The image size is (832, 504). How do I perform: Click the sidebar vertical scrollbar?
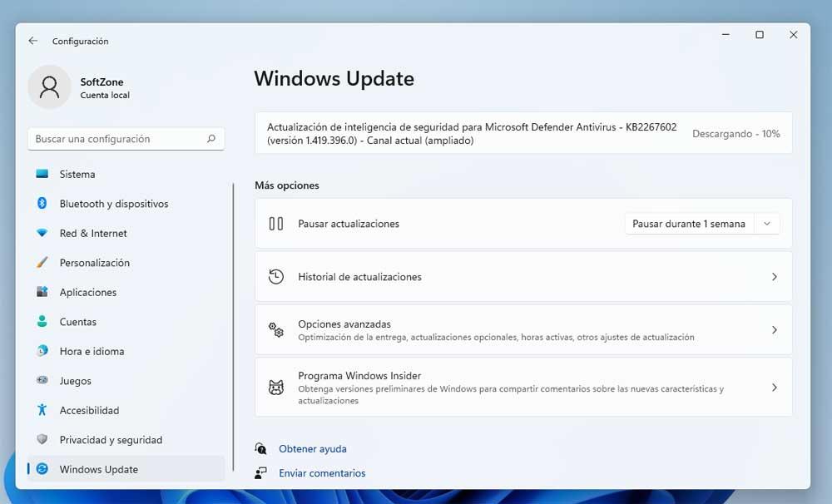[233, 327]
